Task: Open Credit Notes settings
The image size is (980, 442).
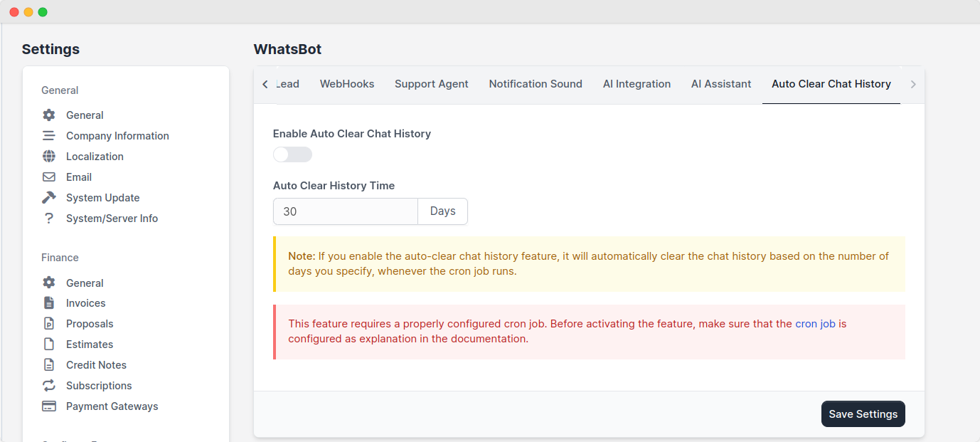Action: [x=96, y=365]
